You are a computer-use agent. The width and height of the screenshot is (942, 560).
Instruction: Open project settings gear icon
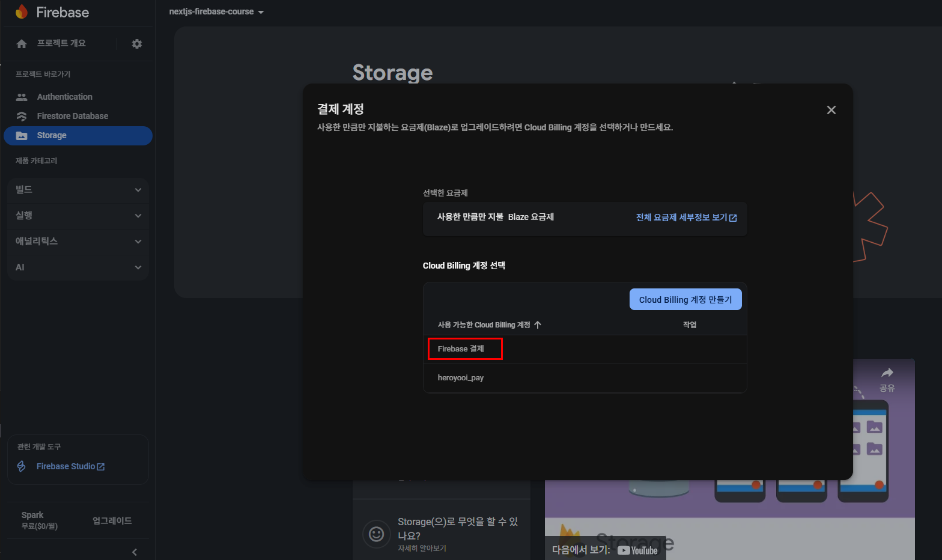[137, 44]
